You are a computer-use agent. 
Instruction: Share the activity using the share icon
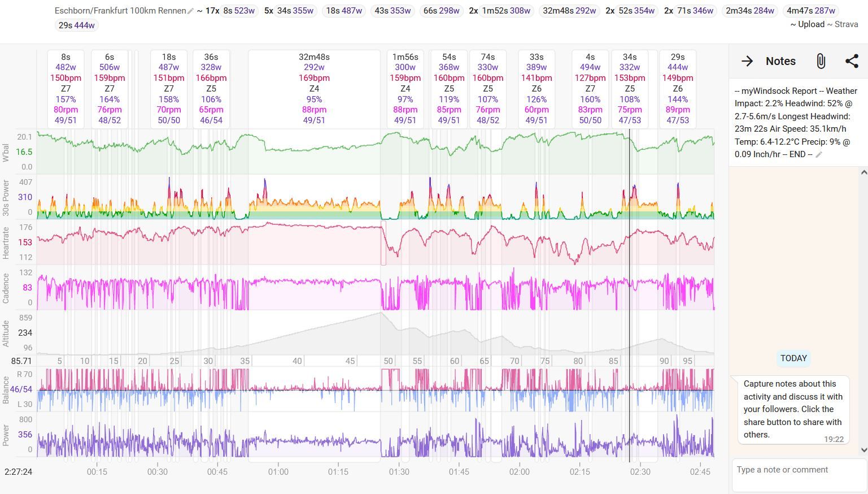pyautogui.click(x=852, y=61)
